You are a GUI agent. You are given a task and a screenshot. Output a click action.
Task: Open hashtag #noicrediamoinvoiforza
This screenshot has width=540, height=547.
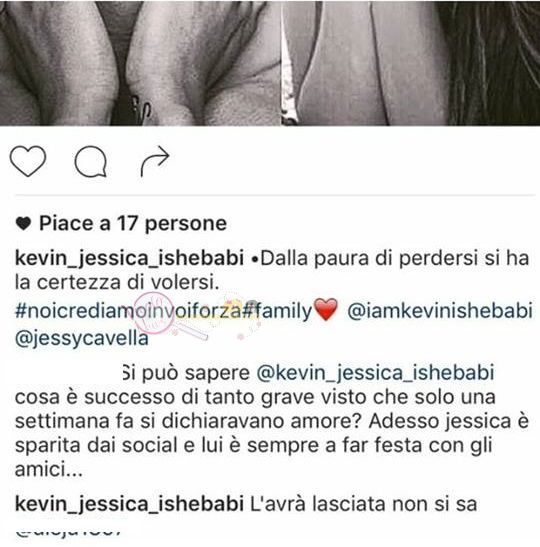point(128,310)
